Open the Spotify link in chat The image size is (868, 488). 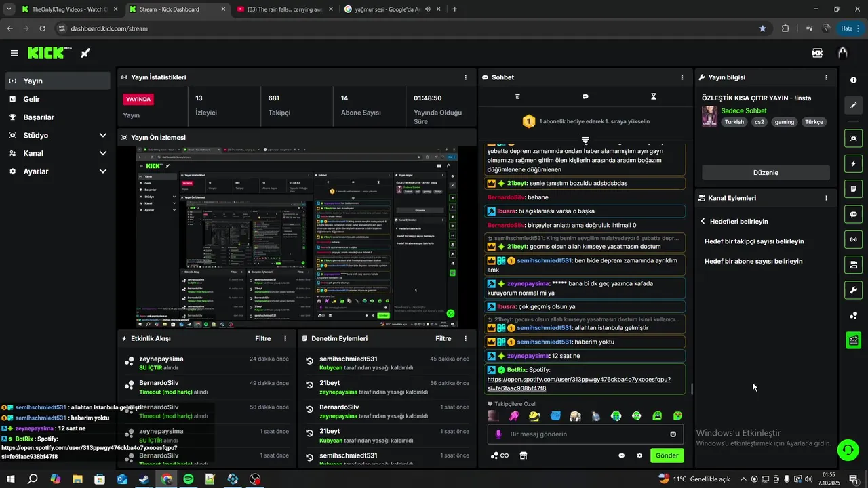pyautogui.click(x=579, y=384)
